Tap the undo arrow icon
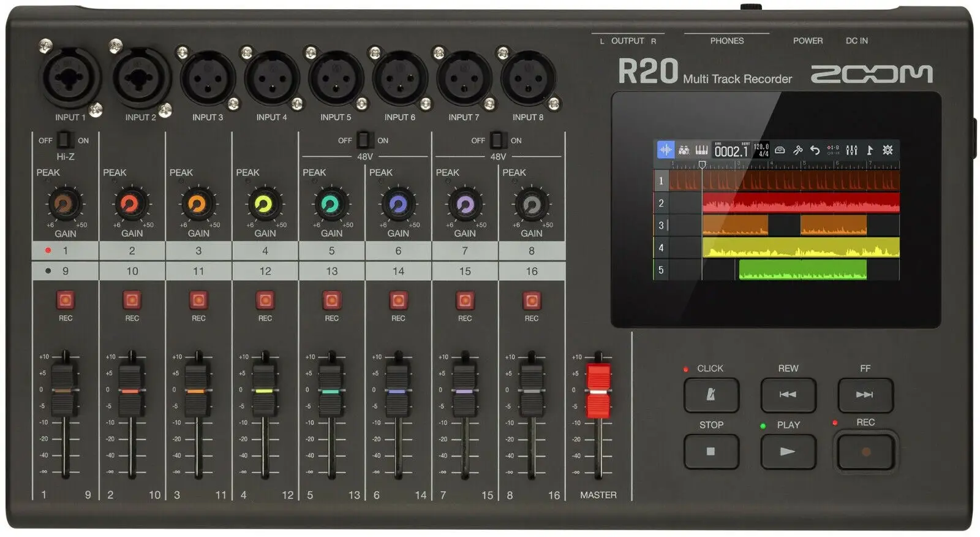Image resolution: width=980 pixels, height=537 pixels. (815, 150)
